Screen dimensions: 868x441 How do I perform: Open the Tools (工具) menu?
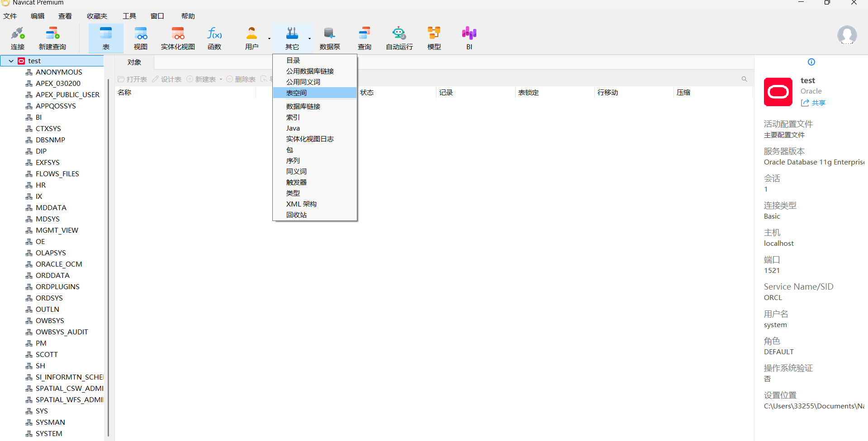click(x=129, y=16)
